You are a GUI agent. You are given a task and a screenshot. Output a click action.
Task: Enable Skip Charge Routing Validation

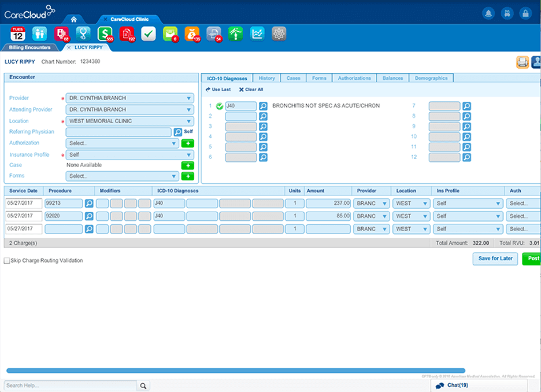[x=8, y=260]
